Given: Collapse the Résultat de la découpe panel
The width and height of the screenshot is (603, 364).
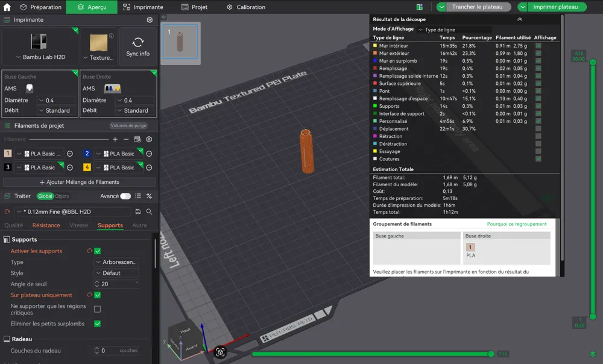Looking at the screenshot, I should coord(520,19).
